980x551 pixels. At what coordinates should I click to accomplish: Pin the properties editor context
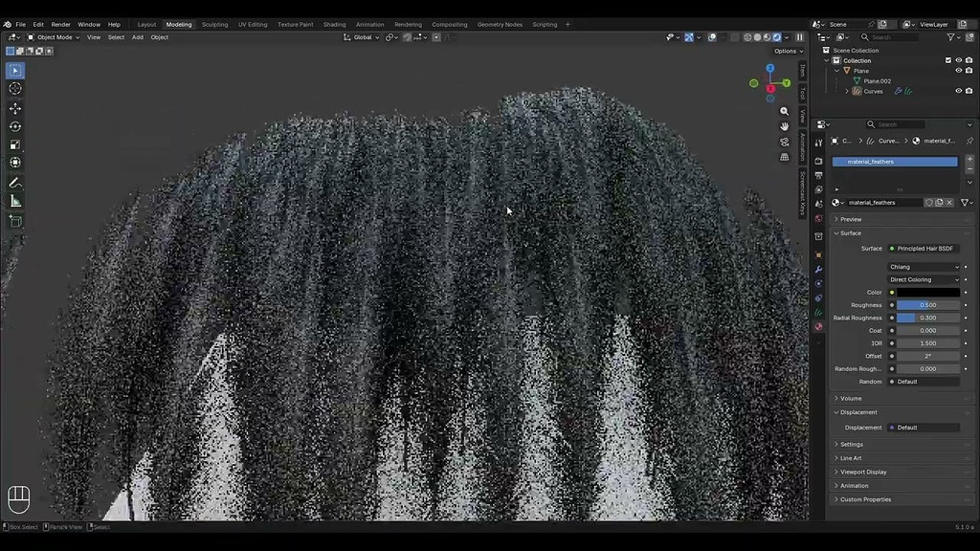(x=969, y=142)
